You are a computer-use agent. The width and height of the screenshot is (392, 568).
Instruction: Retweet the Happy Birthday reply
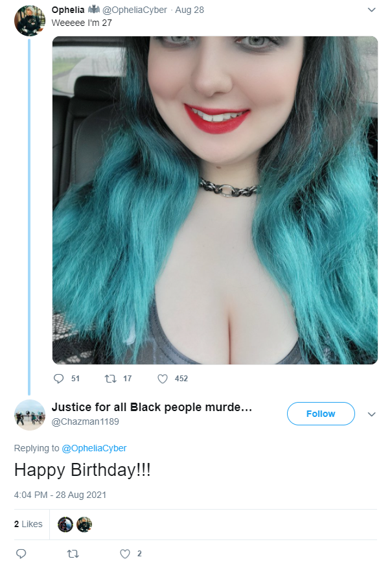(x=73, y=554)
